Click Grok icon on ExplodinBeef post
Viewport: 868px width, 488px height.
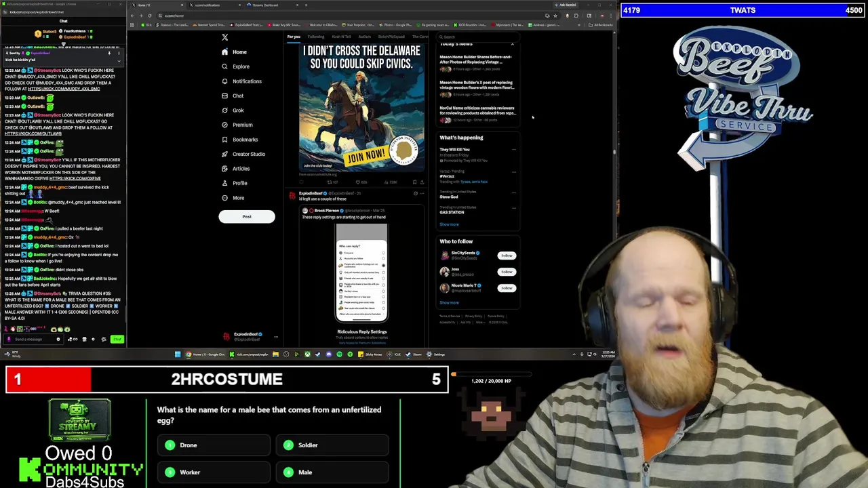tap(415, 194)
